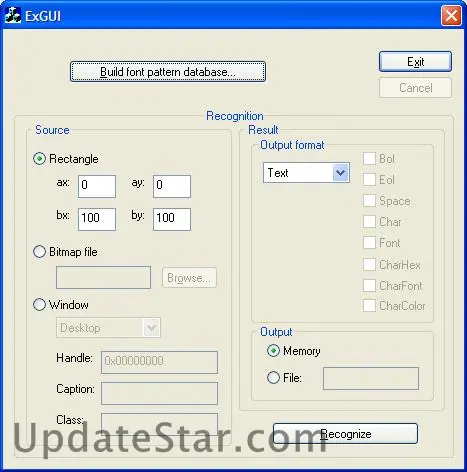Click the Recognition group label

235,116
